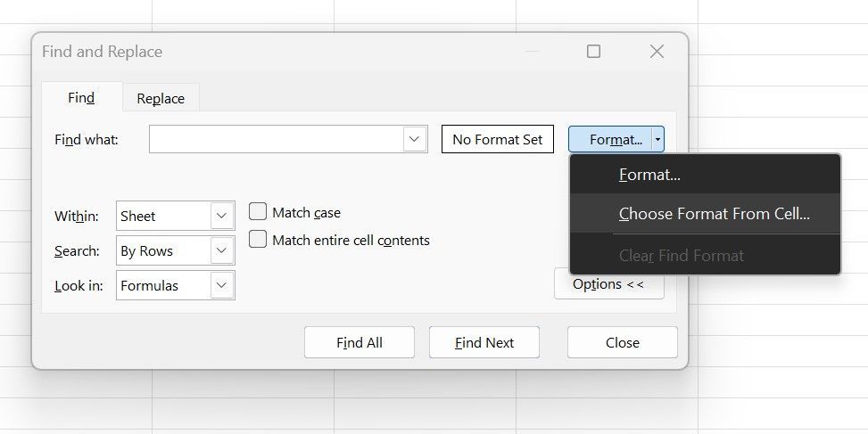Click the Find what text field
868x434 pixels.
coord(277,139)
